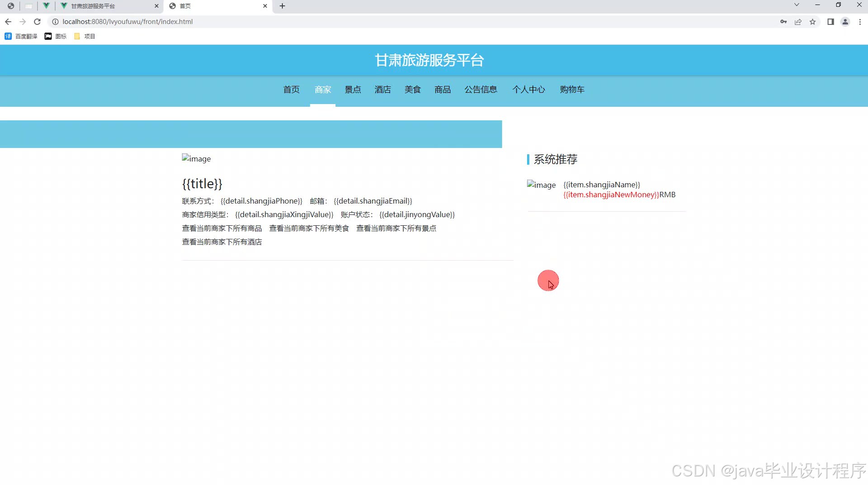Click the recommended item image placeholder
868x485 pixels.
coord(541,185)
